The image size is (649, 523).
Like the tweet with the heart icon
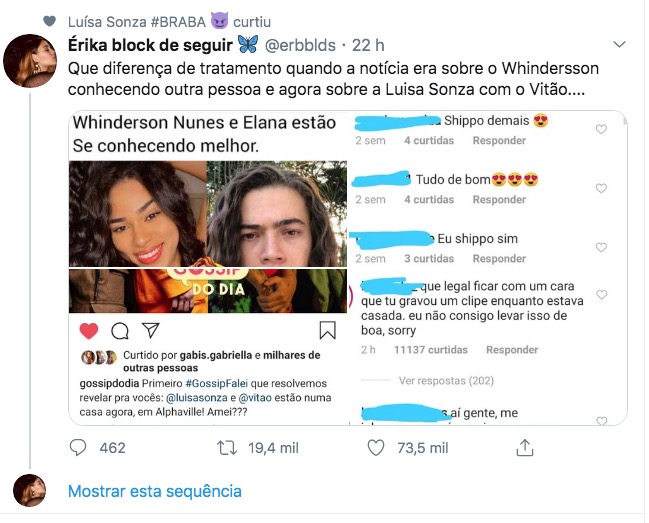coord(376,448)
